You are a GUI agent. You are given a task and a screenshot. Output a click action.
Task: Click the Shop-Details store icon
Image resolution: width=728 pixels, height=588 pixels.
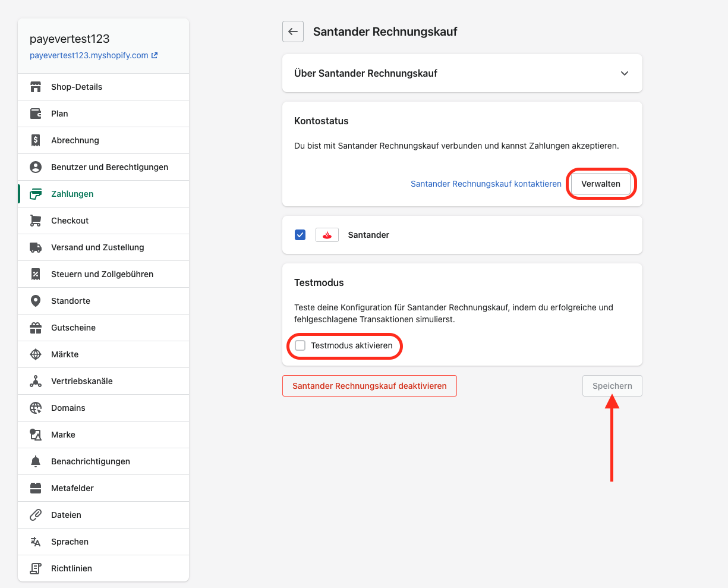click(36, 87)
